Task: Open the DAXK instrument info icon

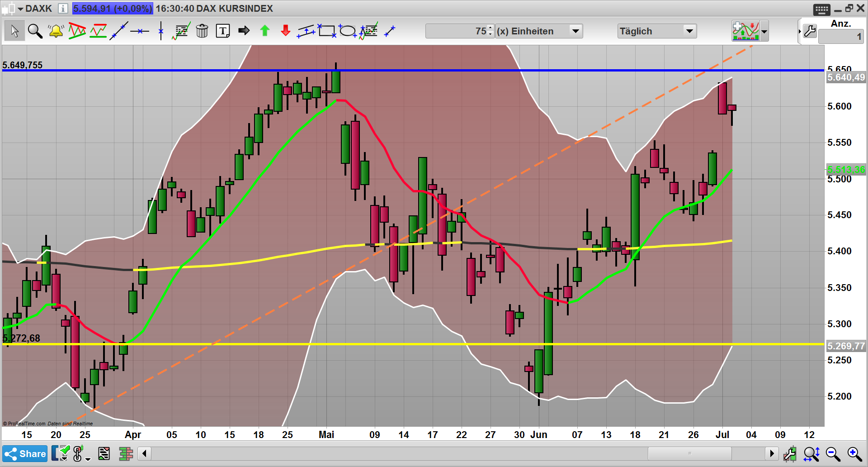Action: pyautogui.click(x=63, y=8)
